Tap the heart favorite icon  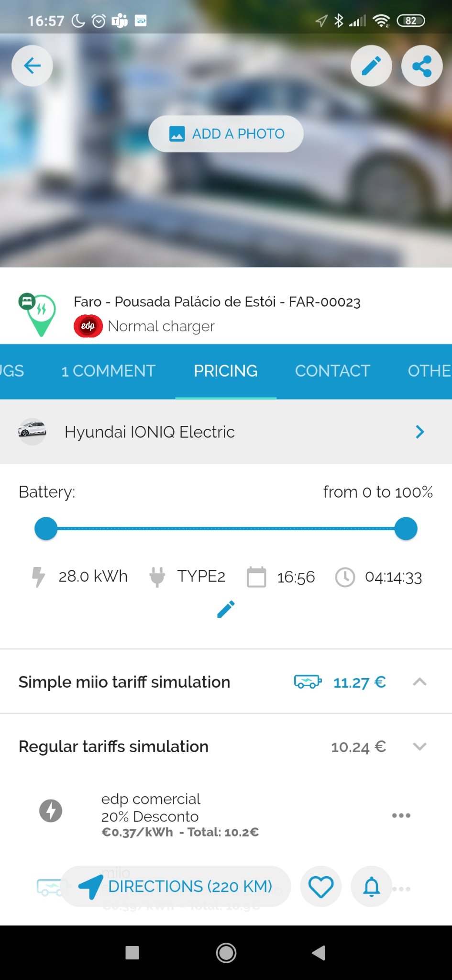point(320,887)
